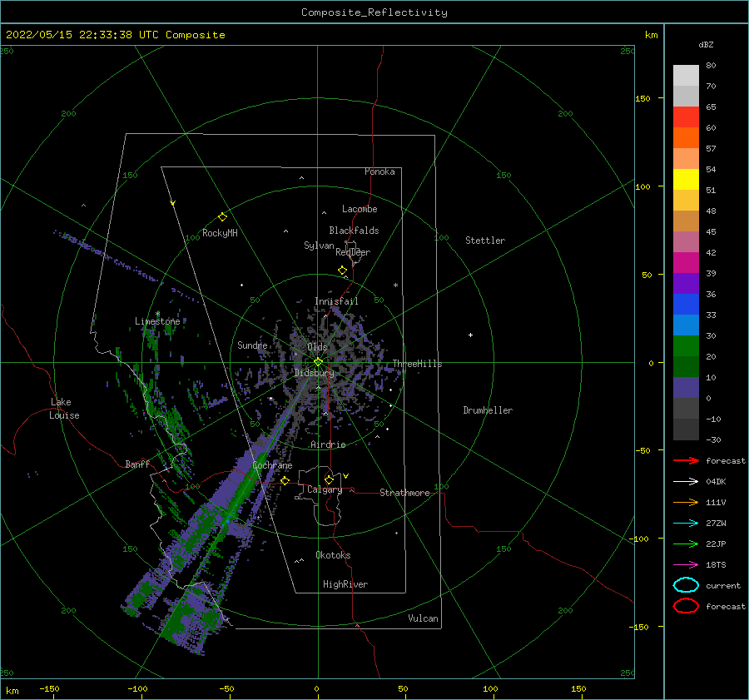Image resolution: width=749 pixels, height=700 pixels.
Task: Click the orange 111V arrow icon
Action: pyautogui.click(x=686, y=502)
